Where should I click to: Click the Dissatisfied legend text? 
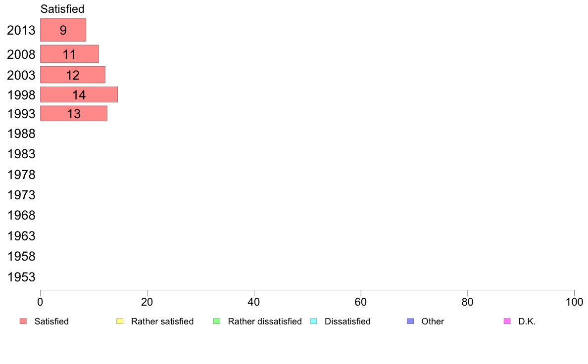(x=347, y=321)
